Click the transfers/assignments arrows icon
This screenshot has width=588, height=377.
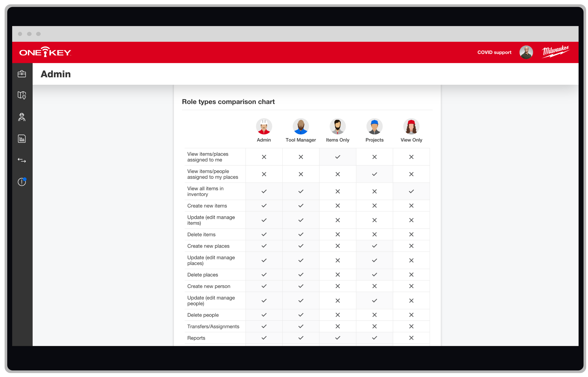pyautogui.click(x=22, y=160)
